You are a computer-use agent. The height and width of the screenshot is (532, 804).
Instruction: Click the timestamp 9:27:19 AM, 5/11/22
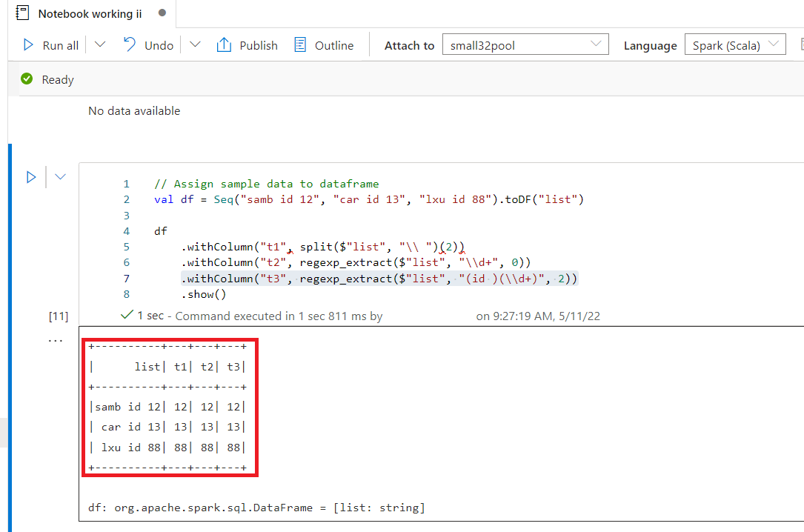[547, 316]
